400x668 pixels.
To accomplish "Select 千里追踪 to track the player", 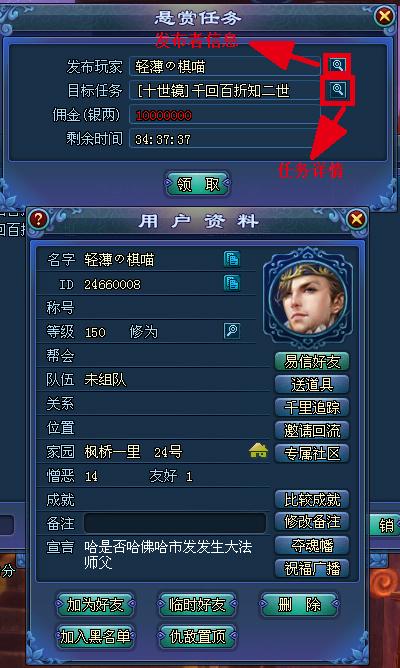I will [x=312, y=408].
